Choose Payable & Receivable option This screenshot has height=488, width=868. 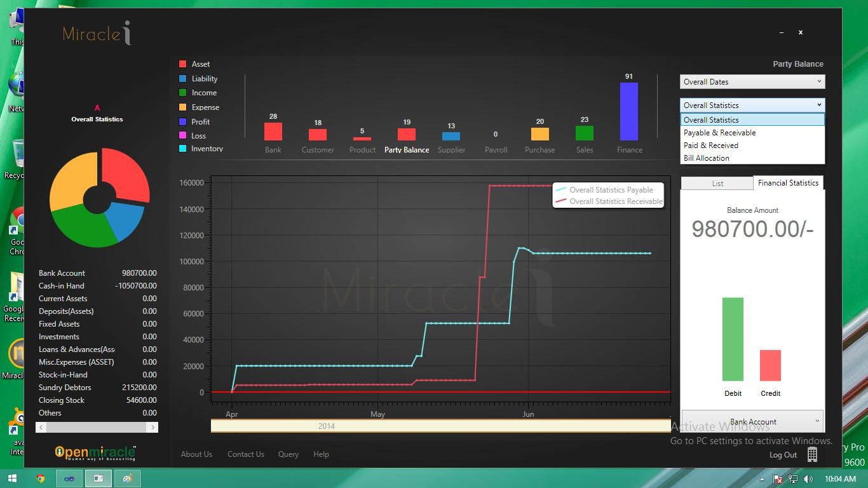[x=752, y=133]
